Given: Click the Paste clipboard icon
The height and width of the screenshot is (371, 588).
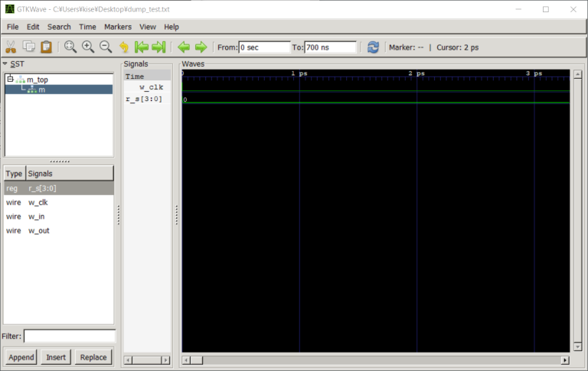Looking at the screenshot, I should click(47, 47).
